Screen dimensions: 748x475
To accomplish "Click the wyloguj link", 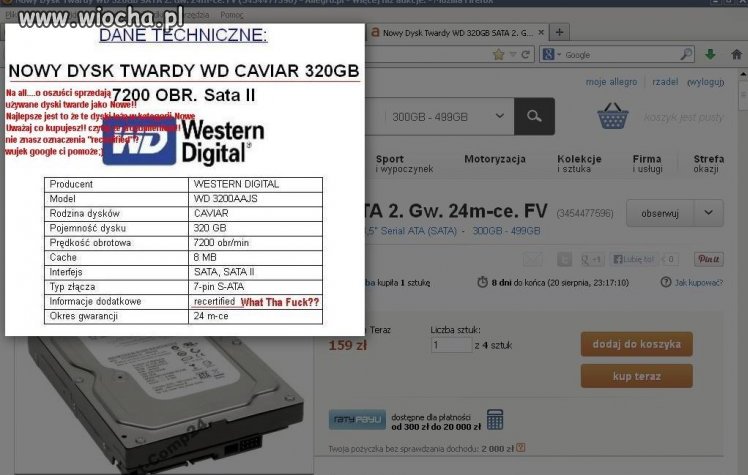I will [x=705, y=82].
